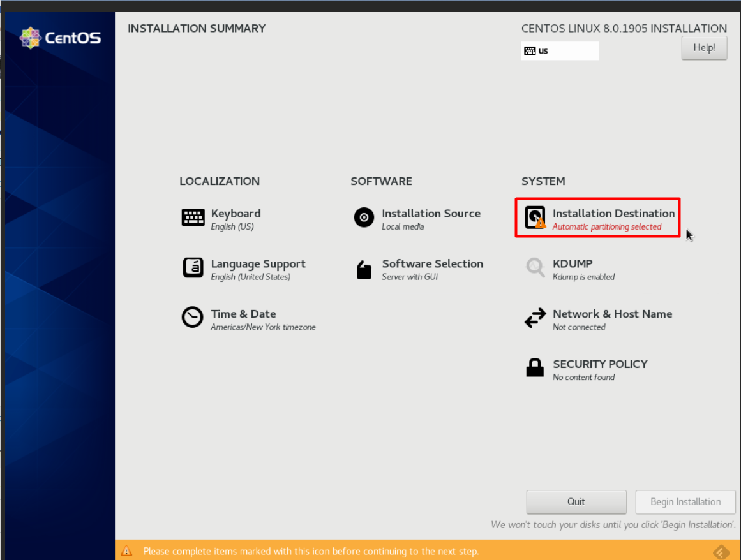This screenshot has height=560, width=741.
Task: Click 'English (US)' keyboard text
Action: pos(232,227)
